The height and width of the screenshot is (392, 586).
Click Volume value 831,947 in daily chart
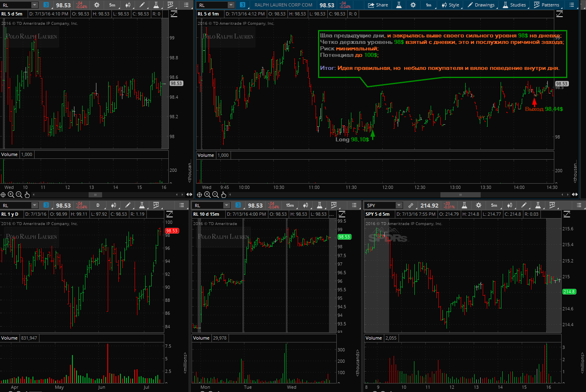click(29, 338)
